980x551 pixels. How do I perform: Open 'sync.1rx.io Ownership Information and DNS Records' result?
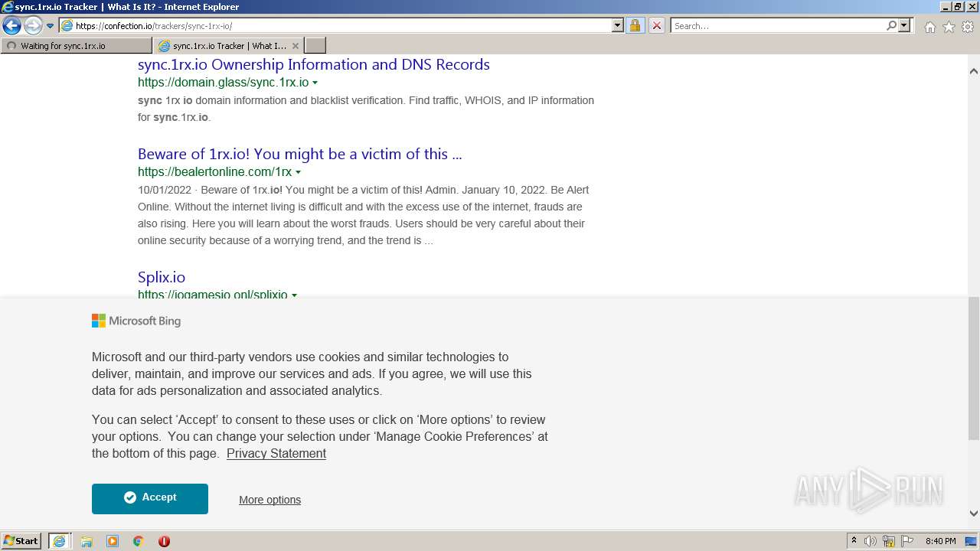point(314,64)
